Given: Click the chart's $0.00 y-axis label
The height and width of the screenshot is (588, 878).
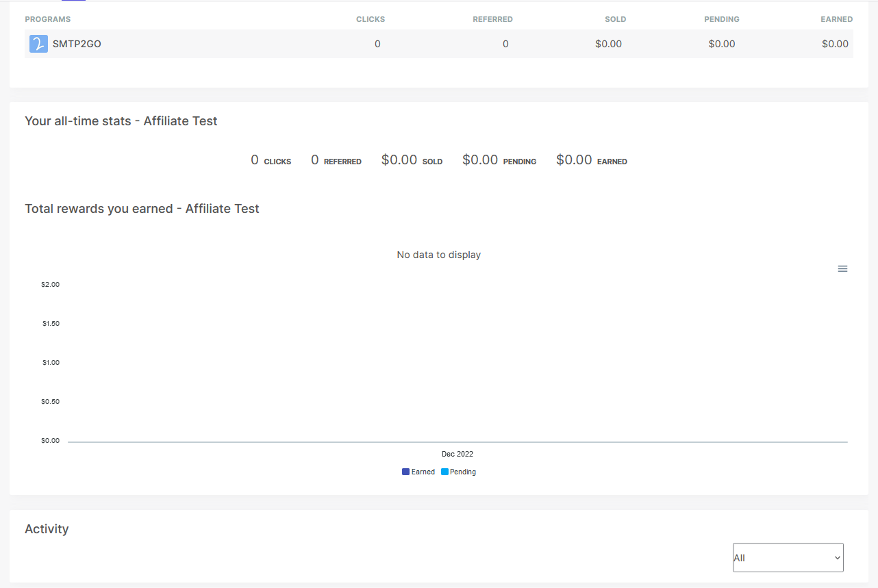Looking at the screenshot, I should coord(51,440).
